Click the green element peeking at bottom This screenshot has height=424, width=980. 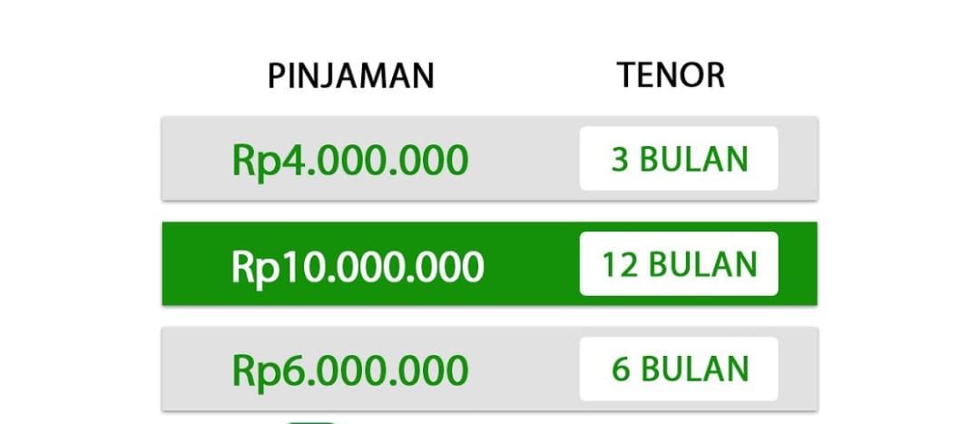pos(310,422)
